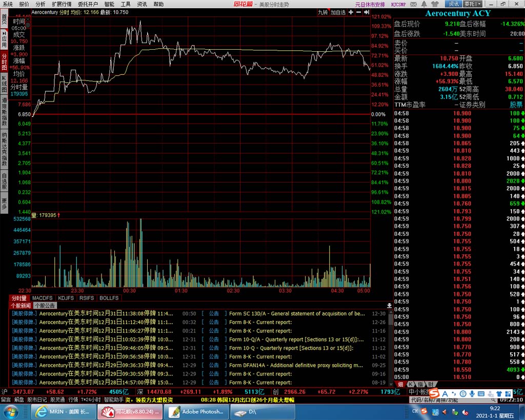525x420 pixels.
Task: Open the Form 10-Q/A quarterly report link
Action: point(296,339)
